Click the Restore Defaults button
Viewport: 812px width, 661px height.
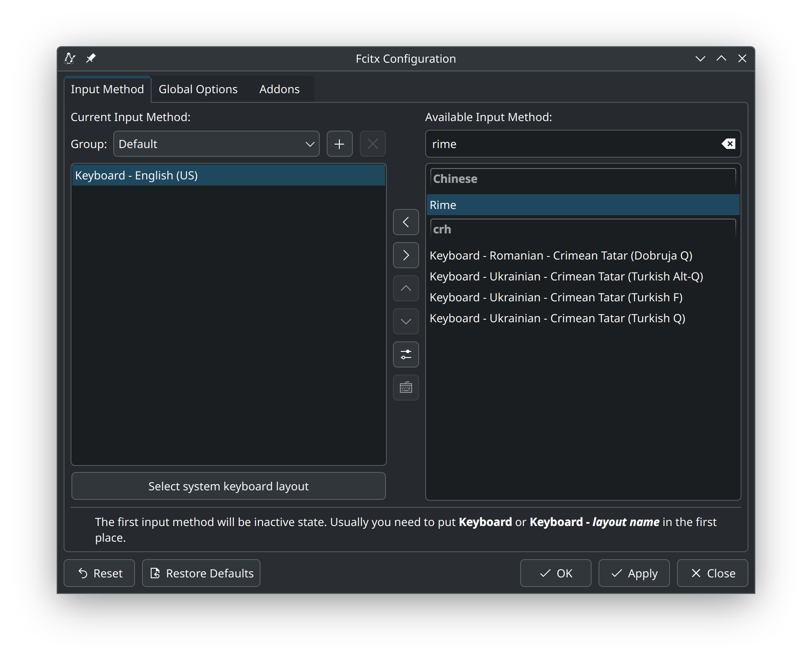(201, 573)
